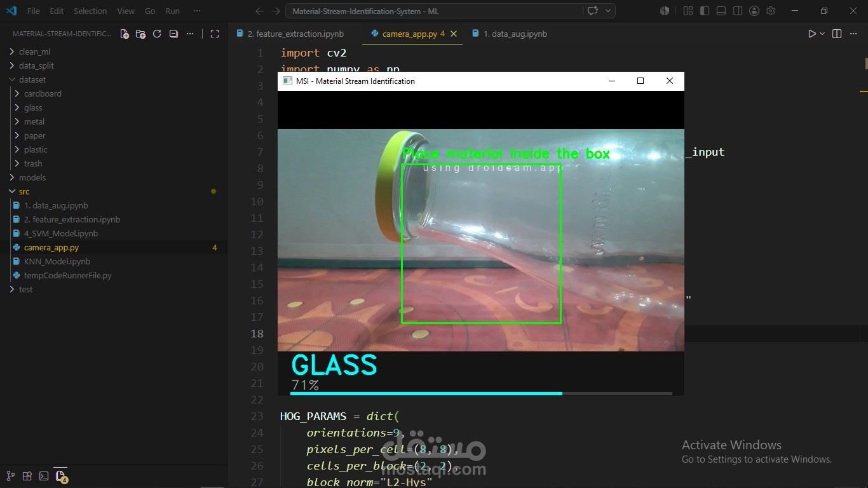Open the Extensions view icon

(x=27, y=475)
